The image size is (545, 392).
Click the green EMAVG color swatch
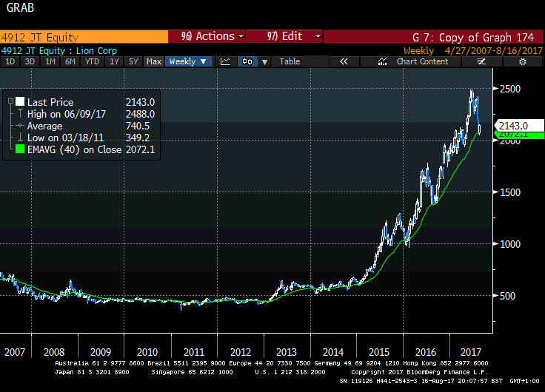coord(20,150)
